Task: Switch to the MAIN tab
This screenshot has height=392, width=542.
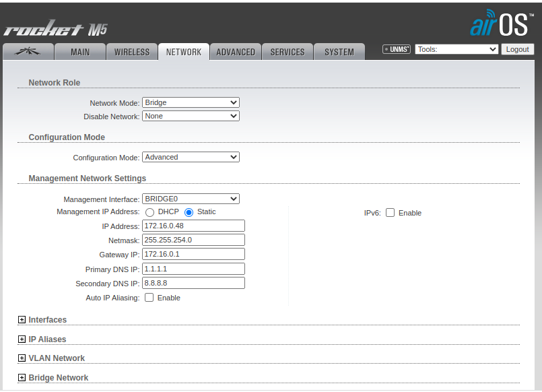Action: [80, 52]
